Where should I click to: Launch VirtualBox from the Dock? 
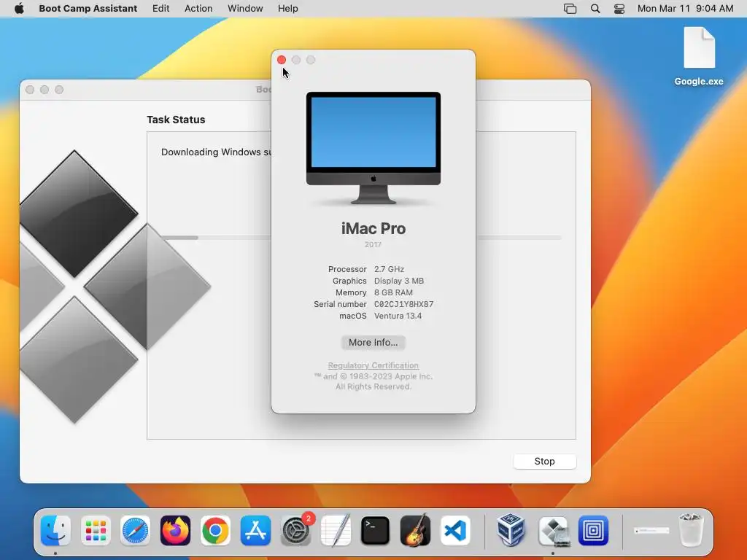point(511,529)
